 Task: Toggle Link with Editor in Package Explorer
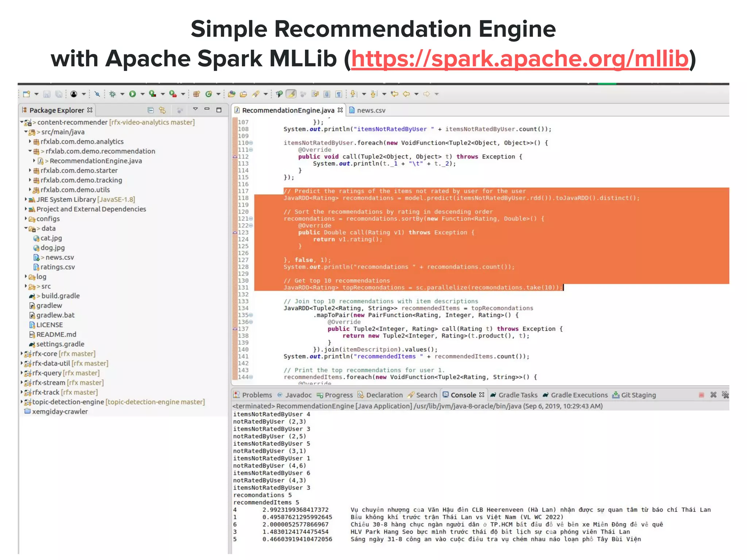tap(162, 110)
